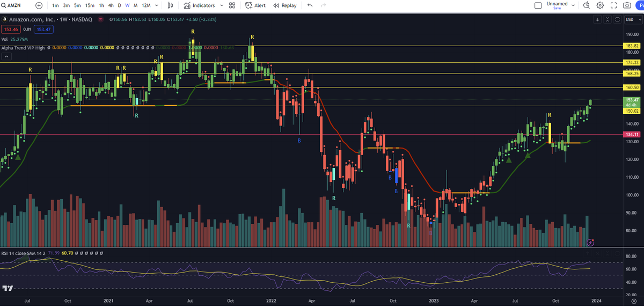Create a new Alert
This screenshot has height=308, width=644.
(x=255, y=5)
